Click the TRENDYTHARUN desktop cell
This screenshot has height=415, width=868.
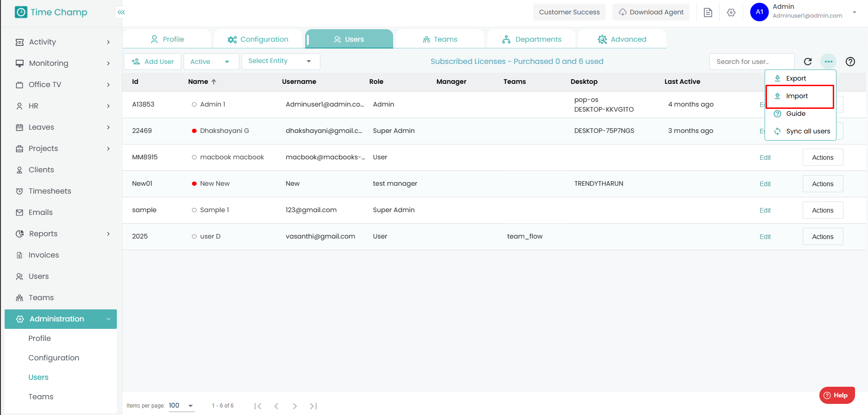pyautogui.click(x=599, y=183)
